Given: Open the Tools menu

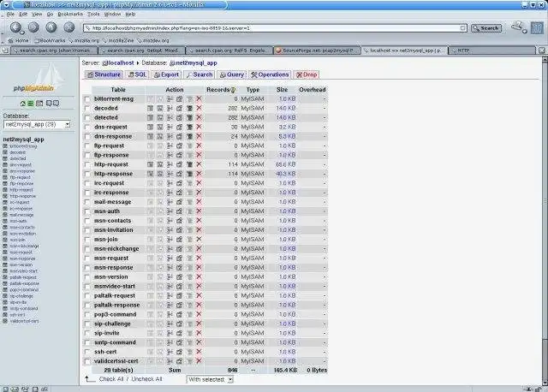Looking at the screenshot, I should (x=93, y=15).
